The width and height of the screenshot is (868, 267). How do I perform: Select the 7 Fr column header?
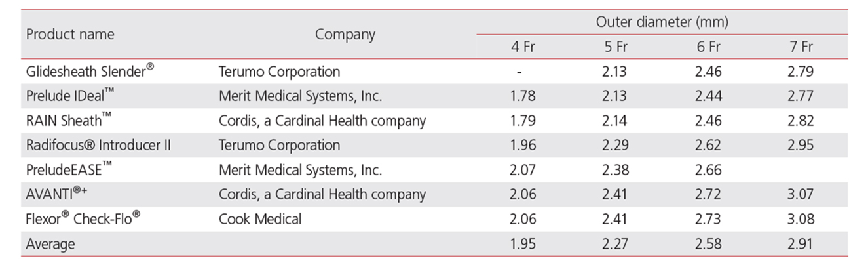pos(801,47)
